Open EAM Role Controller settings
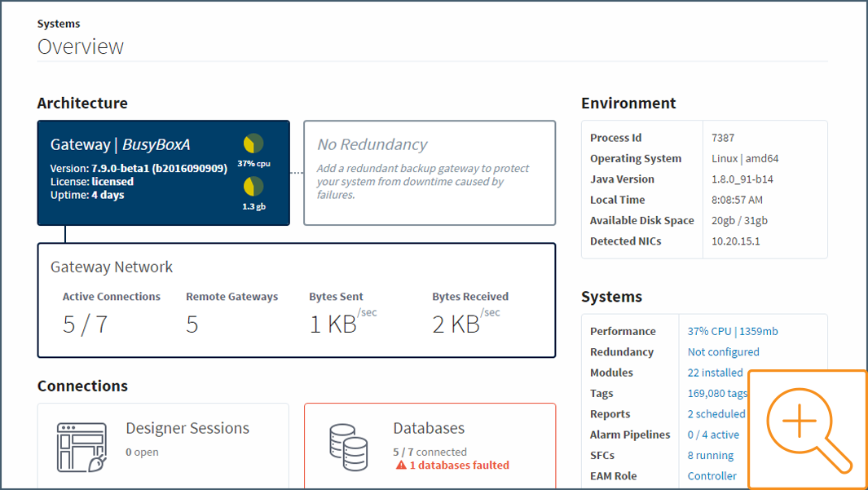The height and width of the screenshot is (490, 868). (714, 475)
